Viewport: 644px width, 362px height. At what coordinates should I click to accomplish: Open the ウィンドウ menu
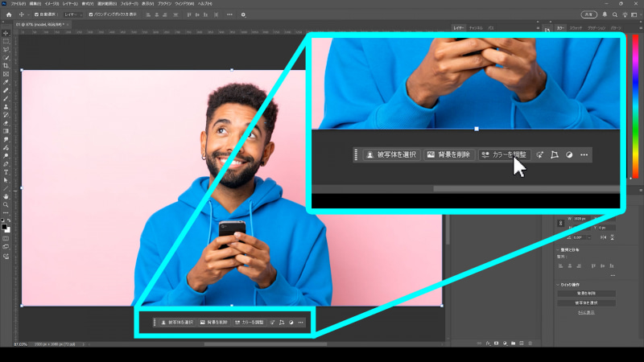(x=184, y=4)
